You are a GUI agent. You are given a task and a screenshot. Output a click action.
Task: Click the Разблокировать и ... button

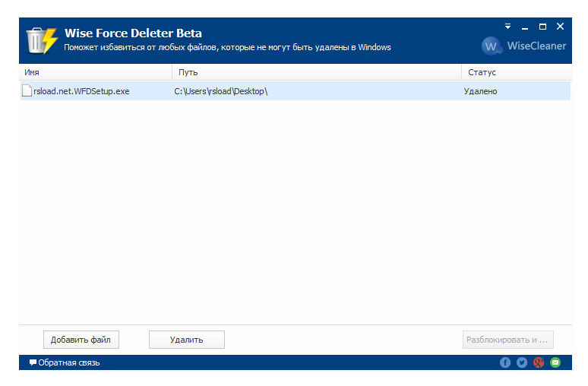pos(507,340)
